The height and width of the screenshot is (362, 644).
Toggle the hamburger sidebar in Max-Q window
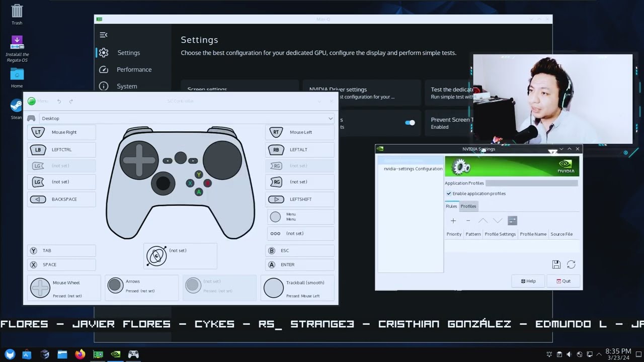tap(103, 35)
